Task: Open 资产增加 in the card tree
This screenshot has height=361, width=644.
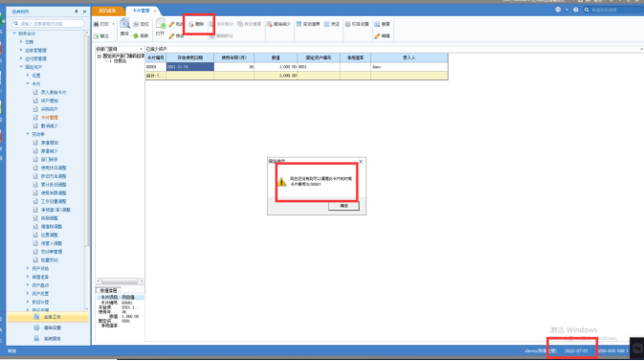Action: tap(50, 101)
